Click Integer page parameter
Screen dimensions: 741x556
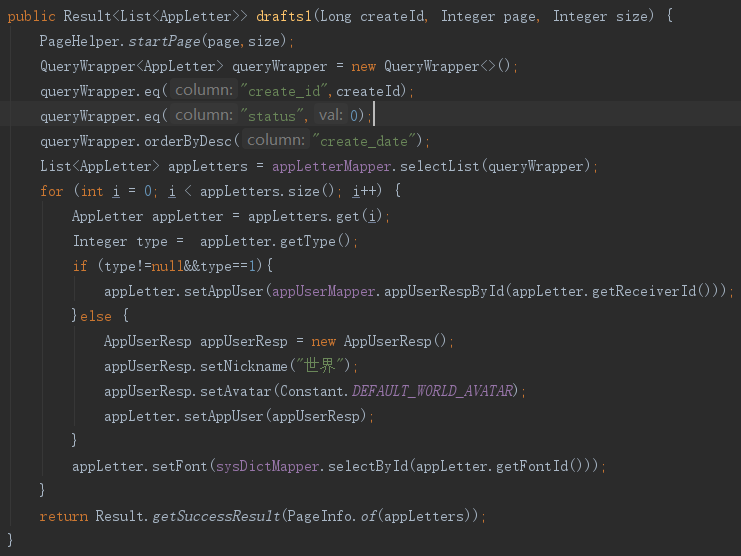pos(489,17)
